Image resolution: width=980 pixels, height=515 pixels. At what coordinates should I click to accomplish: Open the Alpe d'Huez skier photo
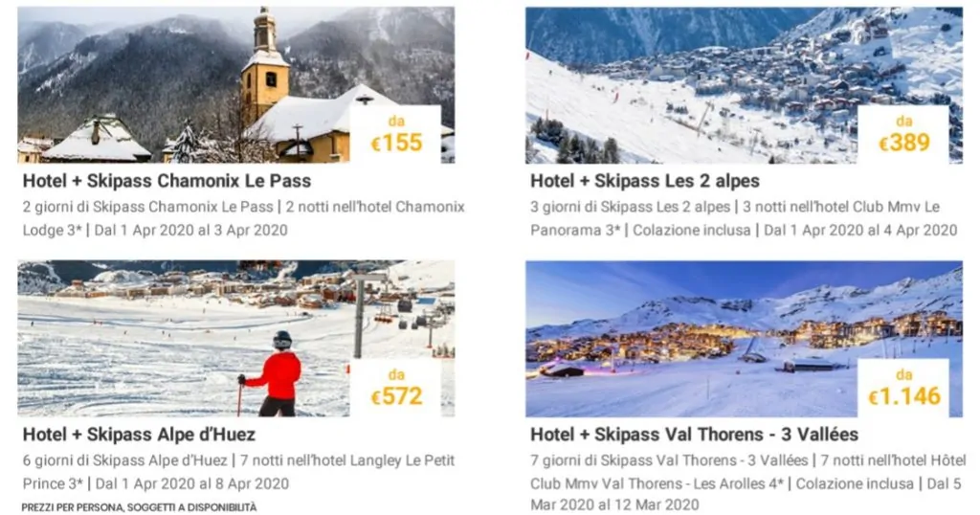pyautogui.click(x=236, y=339)
